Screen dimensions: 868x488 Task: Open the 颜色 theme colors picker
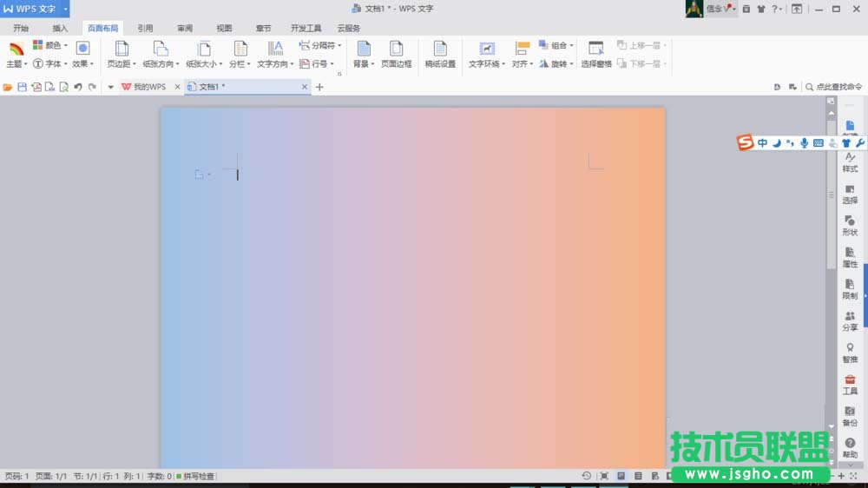point(49,45)
